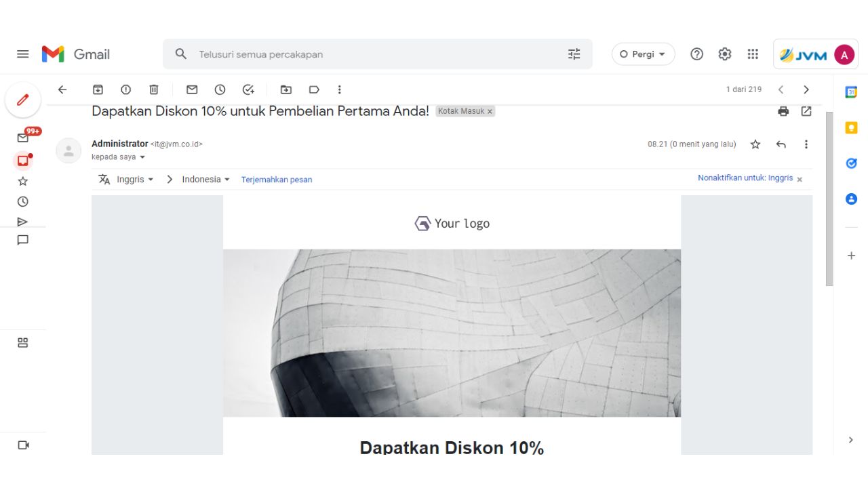Click the Gmail logo
This screenshot has width=868, height=488.
76,54
